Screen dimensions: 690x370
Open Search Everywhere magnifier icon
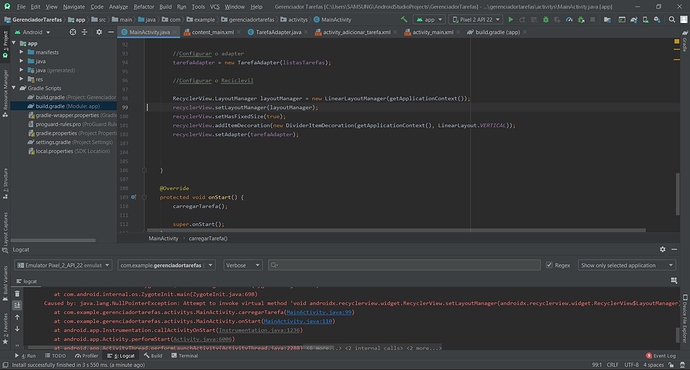[x=672, y=19]
